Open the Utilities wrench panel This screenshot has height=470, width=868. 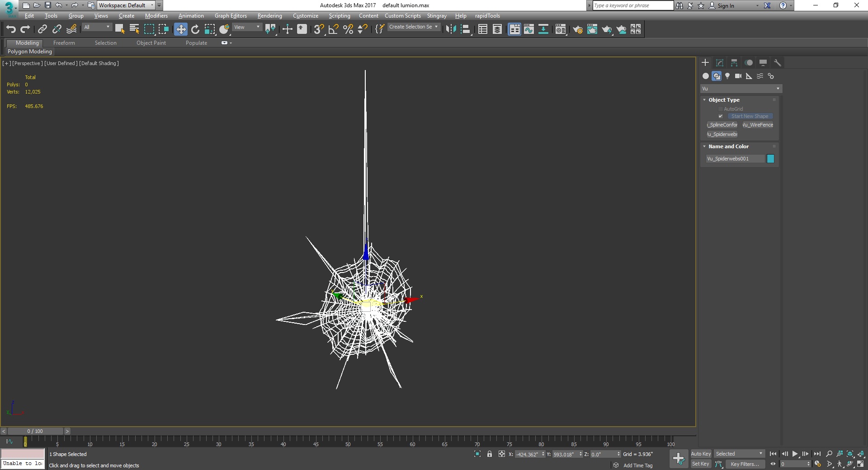click(778, 63)
